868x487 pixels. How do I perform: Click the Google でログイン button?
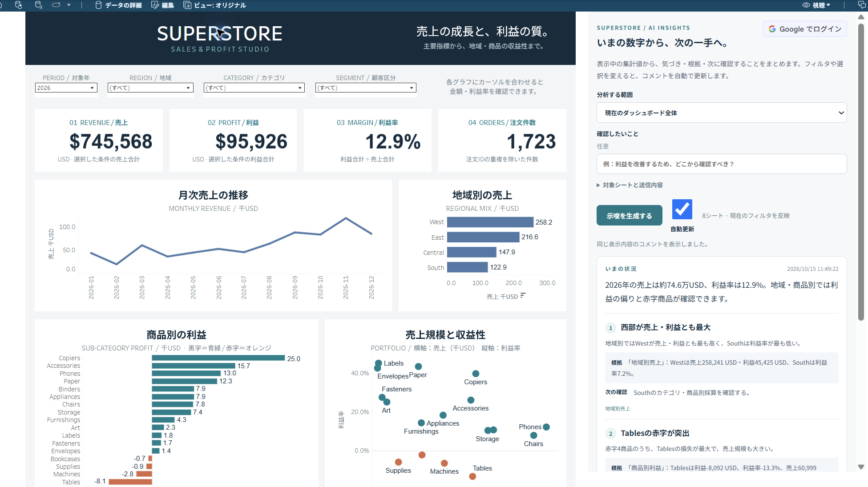click(805, 29)
